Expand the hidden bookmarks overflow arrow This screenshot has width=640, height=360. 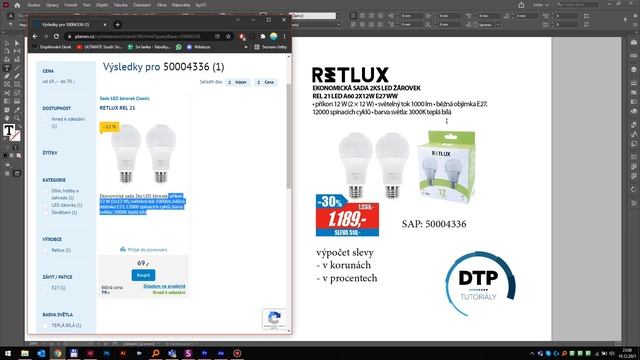pyautogui.click(x=246, y=47)
